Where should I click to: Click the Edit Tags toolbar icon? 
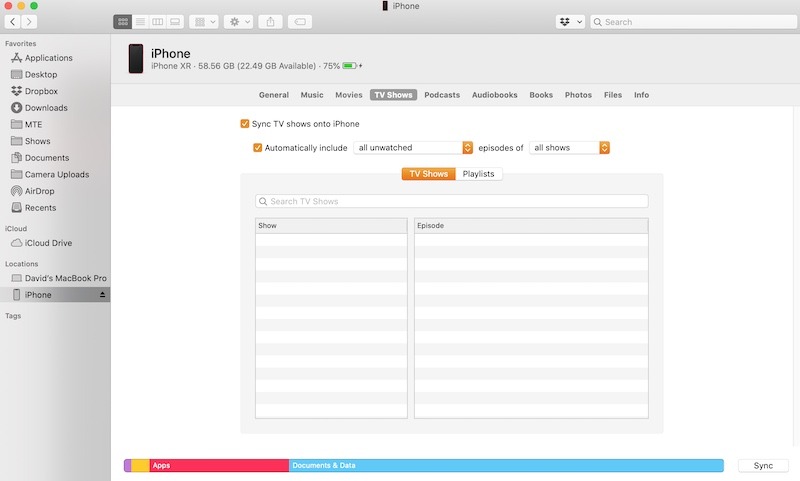click(299, 21)
